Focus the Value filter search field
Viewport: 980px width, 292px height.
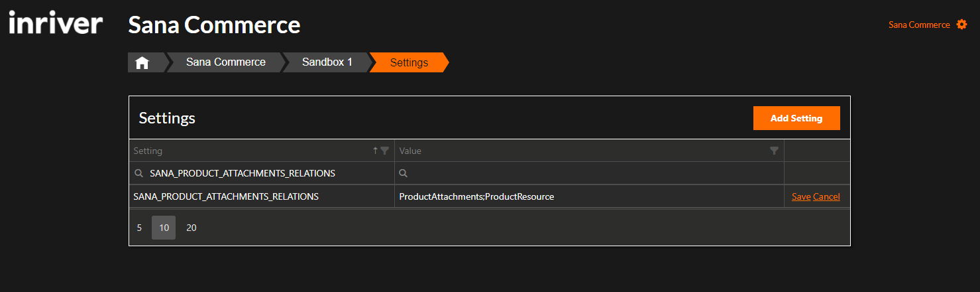(x=589, y=173)
